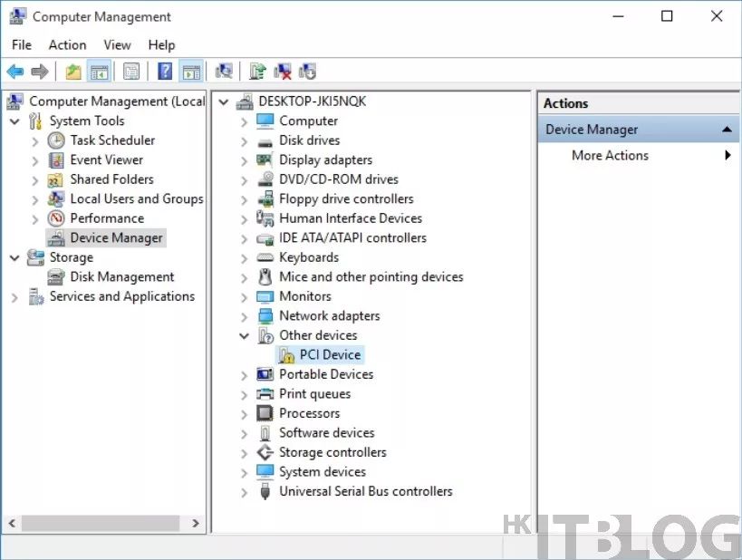The width and height of the screenshot is (742, 560).
Task: Click the Properties toolbar icon
Action: point(131,72)
